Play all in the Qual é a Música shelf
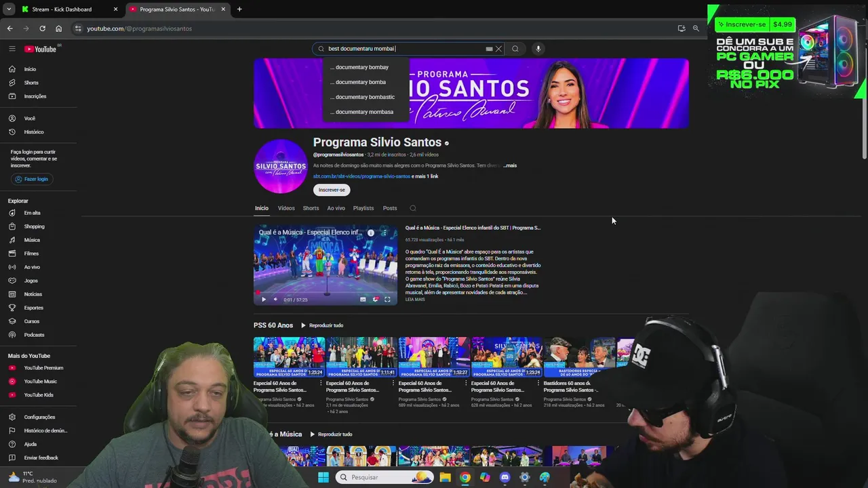This screenshot has height=488, width=868. coord(331,434)
